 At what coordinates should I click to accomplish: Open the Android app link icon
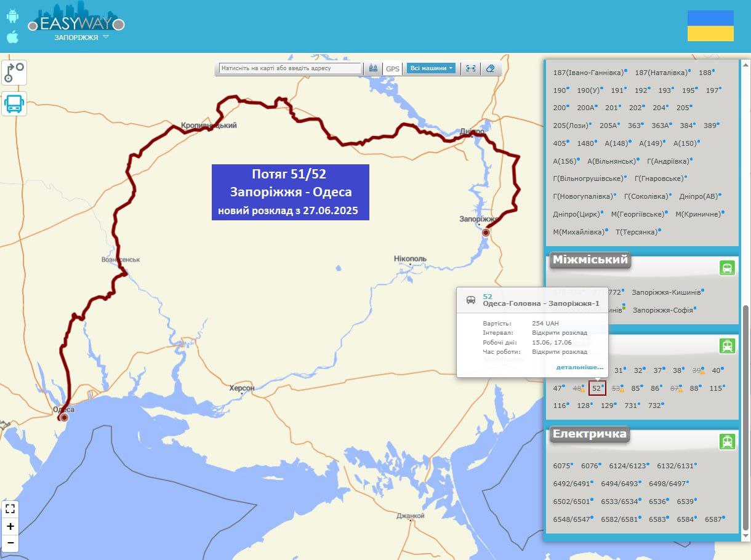12,16
